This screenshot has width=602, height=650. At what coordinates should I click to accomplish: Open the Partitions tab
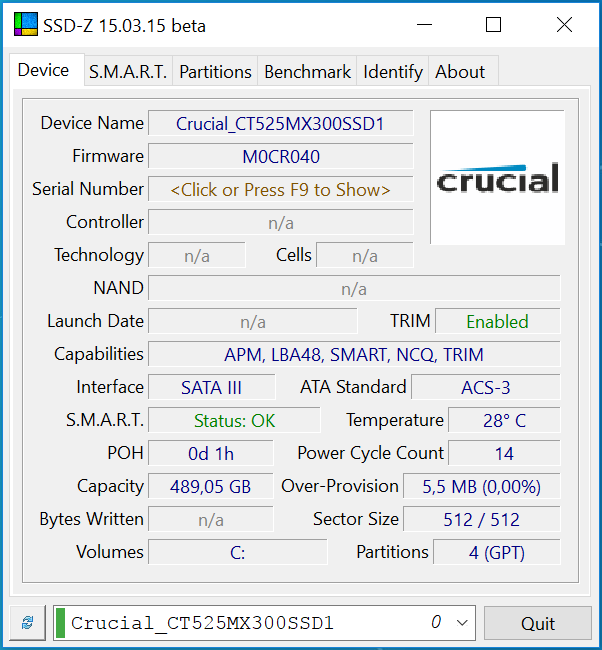pos(215,72)
